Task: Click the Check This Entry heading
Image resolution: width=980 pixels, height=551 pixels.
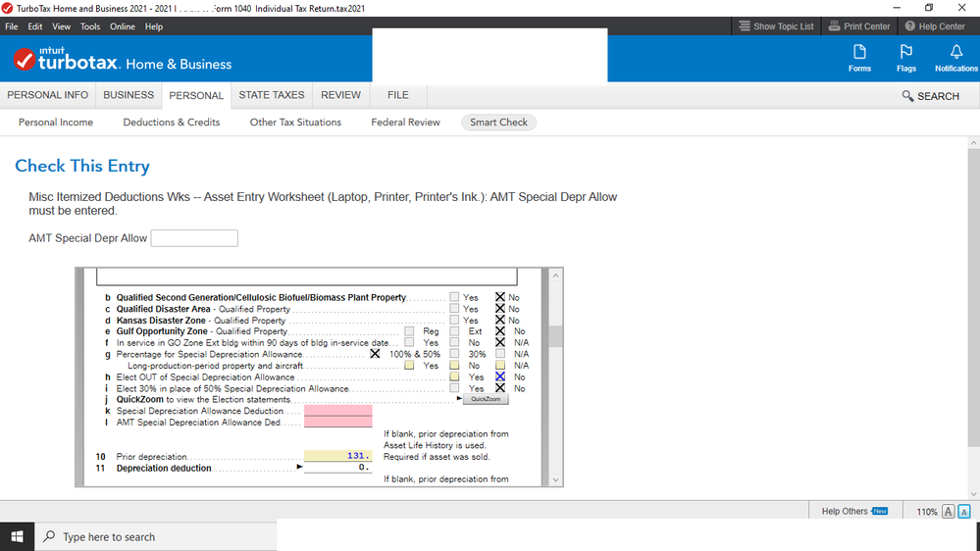Action: tap(82, 166)
